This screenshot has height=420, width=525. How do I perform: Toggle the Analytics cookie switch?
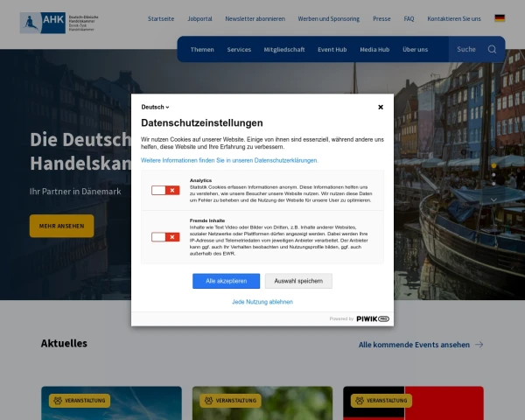pos(164,190)
